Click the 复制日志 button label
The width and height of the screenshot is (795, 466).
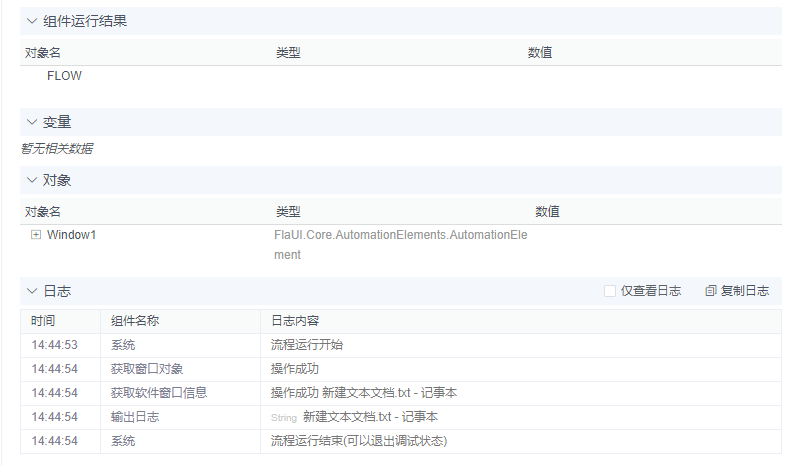click(x=745, y=291)
